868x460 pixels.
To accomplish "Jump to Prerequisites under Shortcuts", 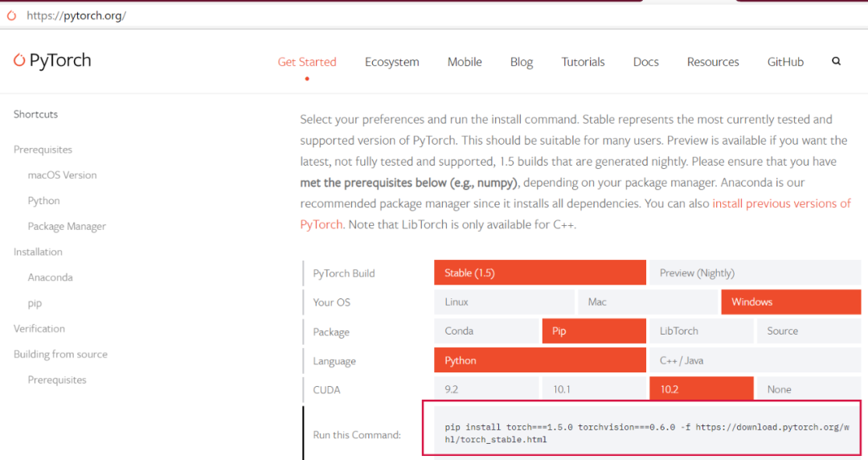I will point(43,150).
